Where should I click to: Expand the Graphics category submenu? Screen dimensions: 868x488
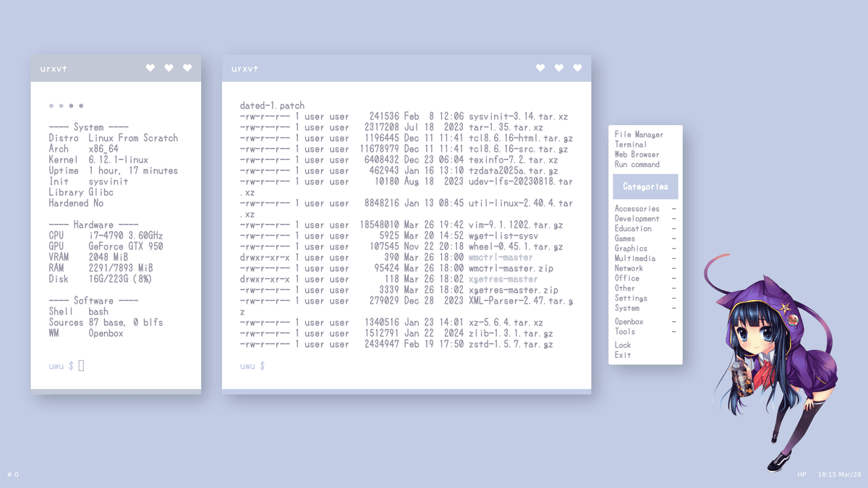coord(631,249)
